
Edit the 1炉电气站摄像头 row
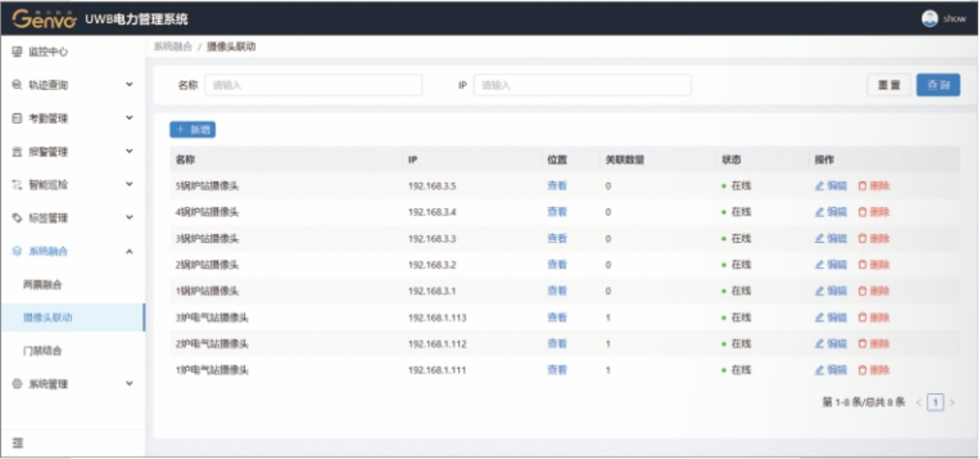pyautogui.click(x=831, y=370)
